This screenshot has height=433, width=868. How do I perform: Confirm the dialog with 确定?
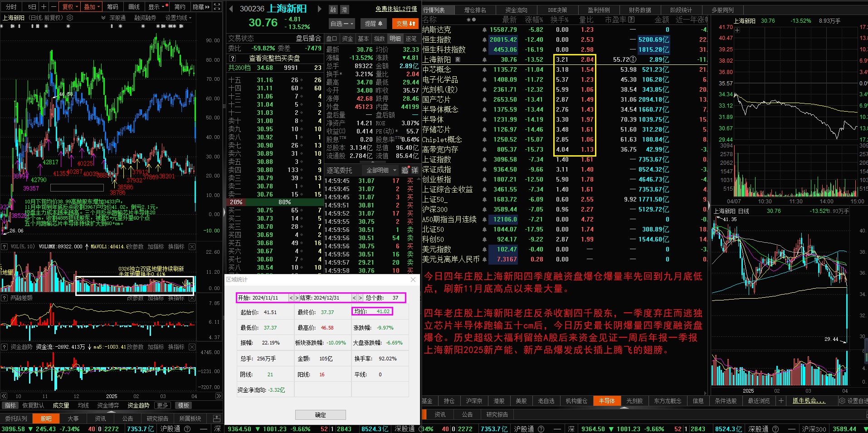point(320,415)
